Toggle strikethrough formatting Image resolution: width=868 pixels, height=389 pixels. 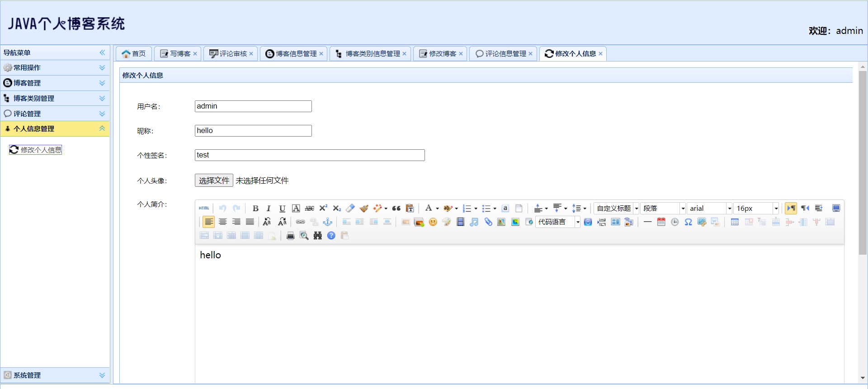309,208
